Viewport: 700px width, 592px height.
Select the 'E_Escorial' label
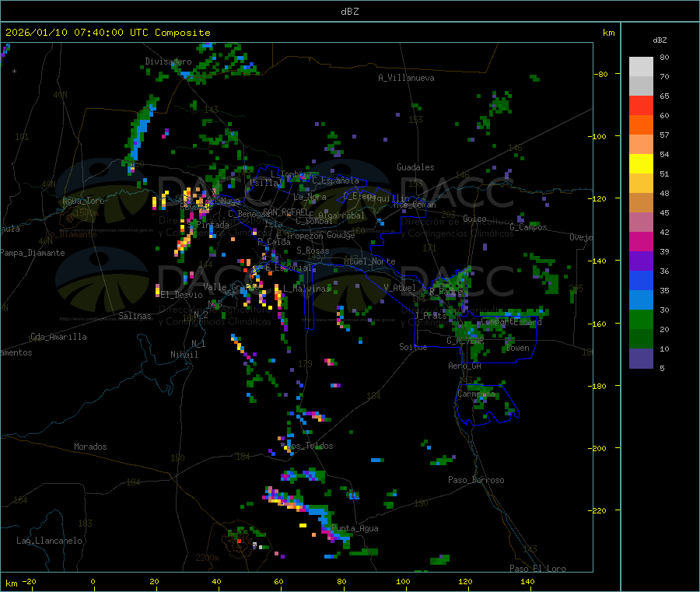(x=289, y=268)
